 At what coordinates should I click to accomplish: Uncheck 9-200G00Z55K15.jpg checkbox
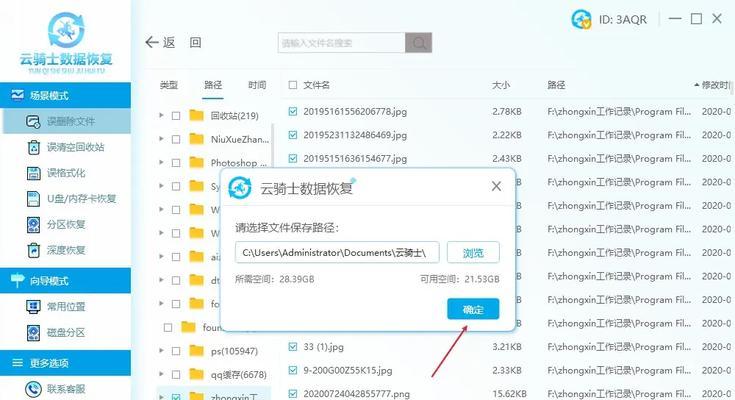[x=293, y=370]
